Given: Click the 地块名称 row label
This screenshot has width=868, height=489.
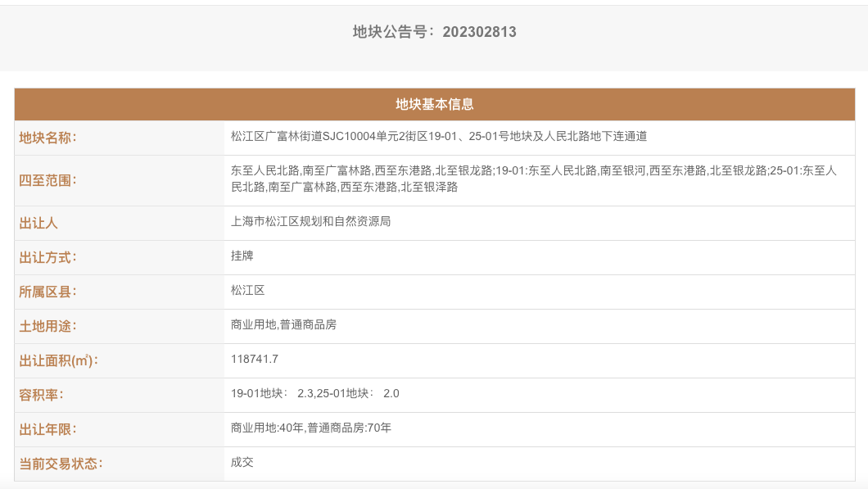Looking at the screenshot, I should 47,138.
